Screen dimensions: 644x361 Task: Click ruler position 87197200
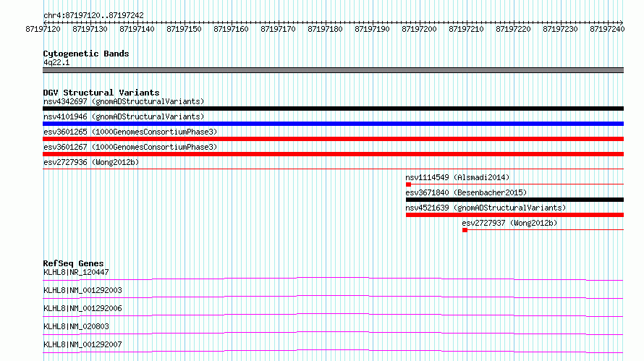(x=420, y=29)
